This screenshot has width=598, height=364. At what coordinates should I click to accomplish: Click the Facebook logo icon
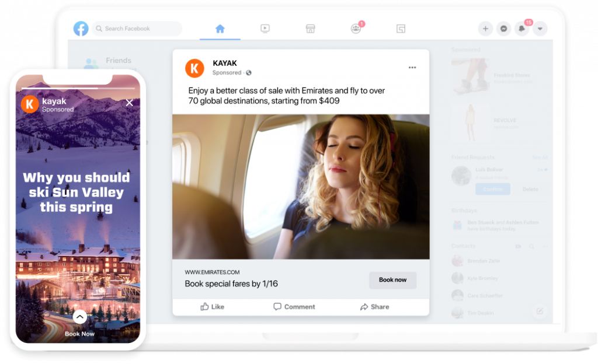(x=81, y=29)
